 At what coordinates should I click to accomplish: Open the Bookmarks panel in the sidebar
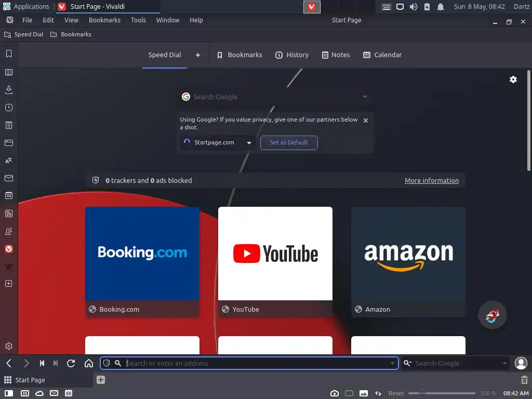tap(9, 54)
